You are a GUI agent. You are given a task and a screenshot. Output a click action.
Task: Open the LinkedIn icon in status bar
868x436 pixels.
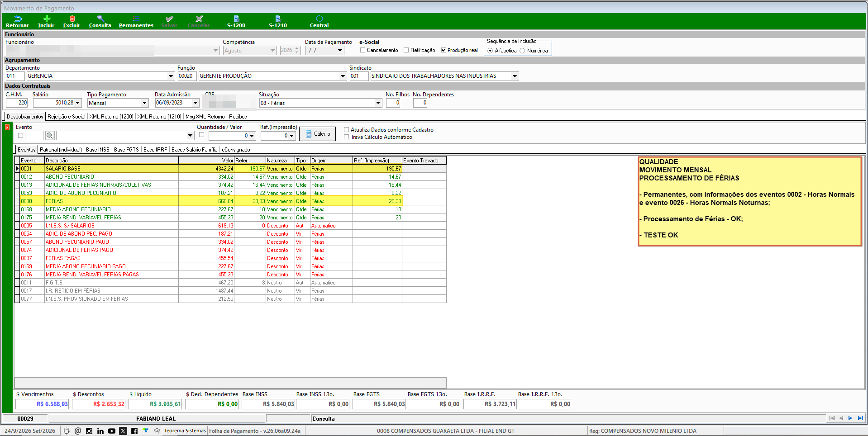pos(100,431)
